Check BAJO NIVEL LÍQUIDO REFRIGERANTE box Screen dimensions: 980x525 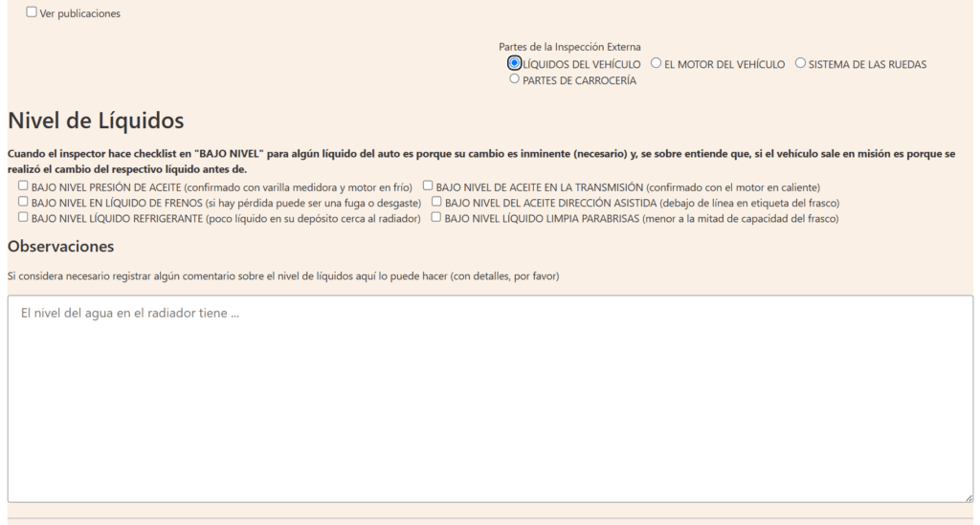point(23,217)
